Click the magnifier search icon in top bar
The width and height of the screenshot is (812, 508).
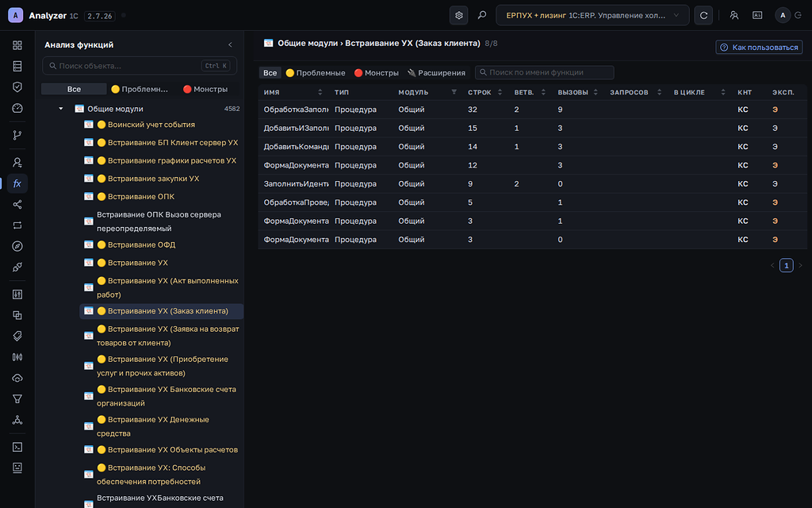[x=482, y=16]
